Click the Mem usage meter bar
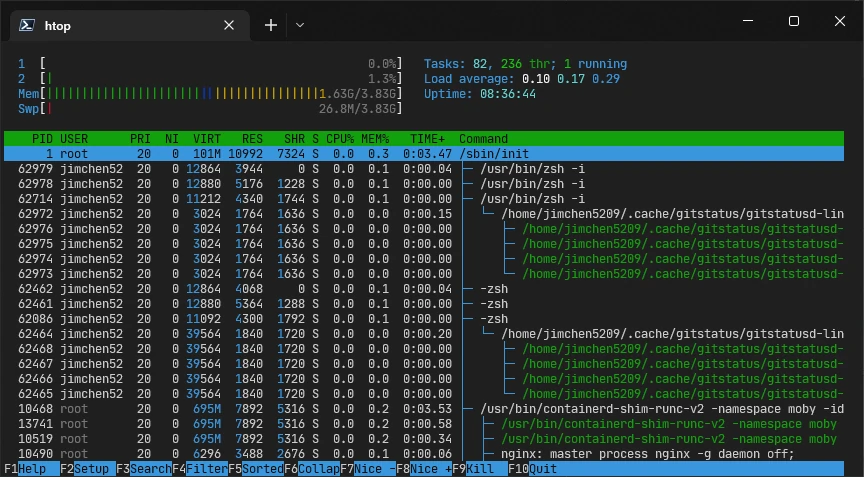The width and height of the screenshot is (864, 477). click(220, 94)
